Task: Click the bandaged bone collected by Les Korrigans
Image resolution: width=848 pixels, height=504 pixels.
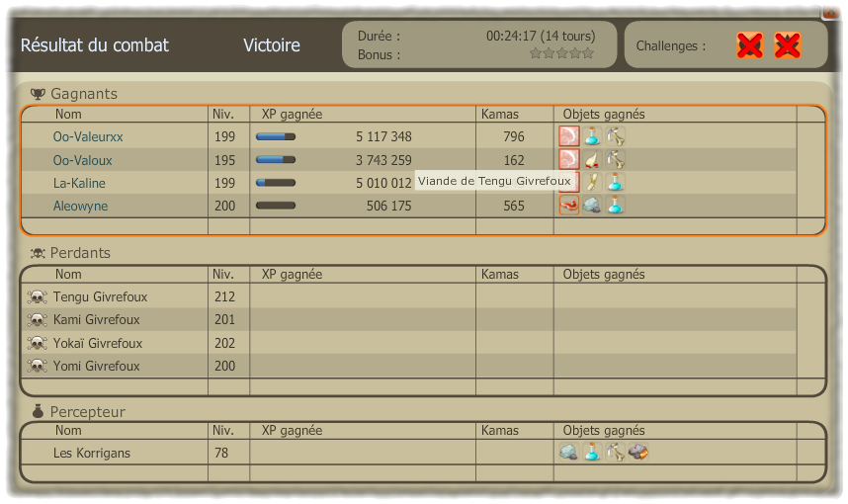Action: [x=616, y=452]
